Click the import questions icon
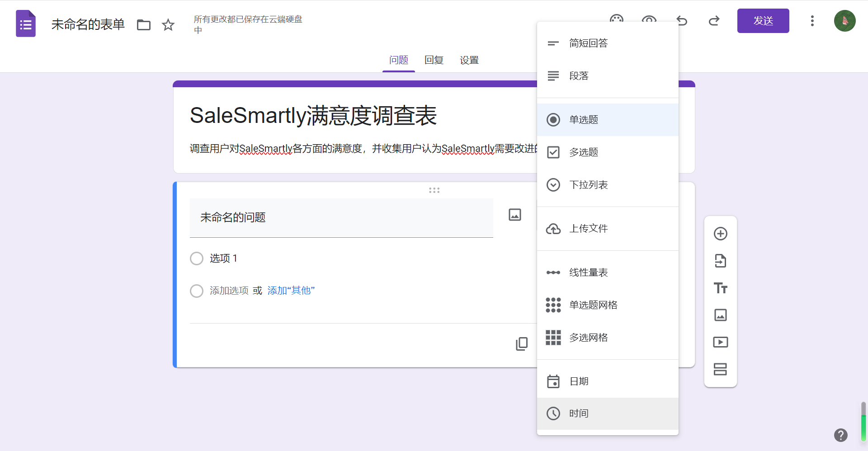The width and height of the screenshot is (868, 451). pyautogui.click(x=720, y=261)
